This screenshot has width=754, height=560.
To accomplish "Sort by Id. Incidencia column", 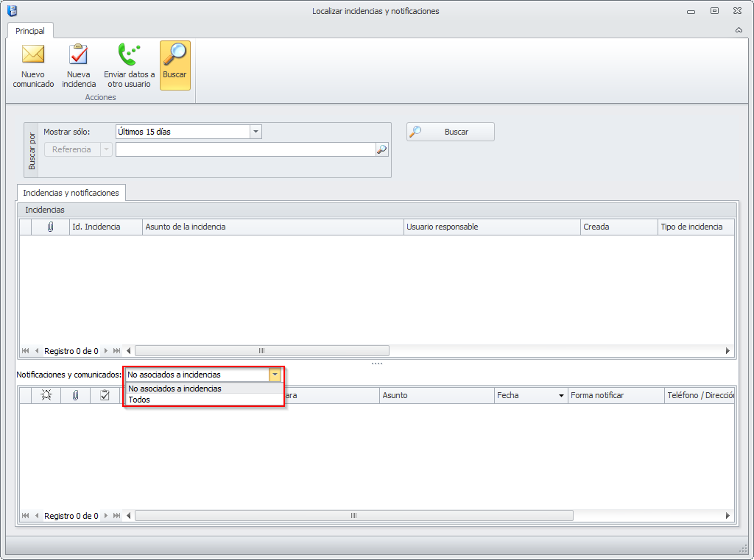I will point(106,227).
